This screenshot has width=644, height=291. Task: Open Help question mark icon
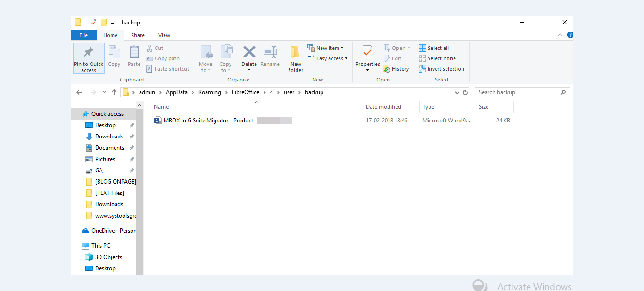570,35
